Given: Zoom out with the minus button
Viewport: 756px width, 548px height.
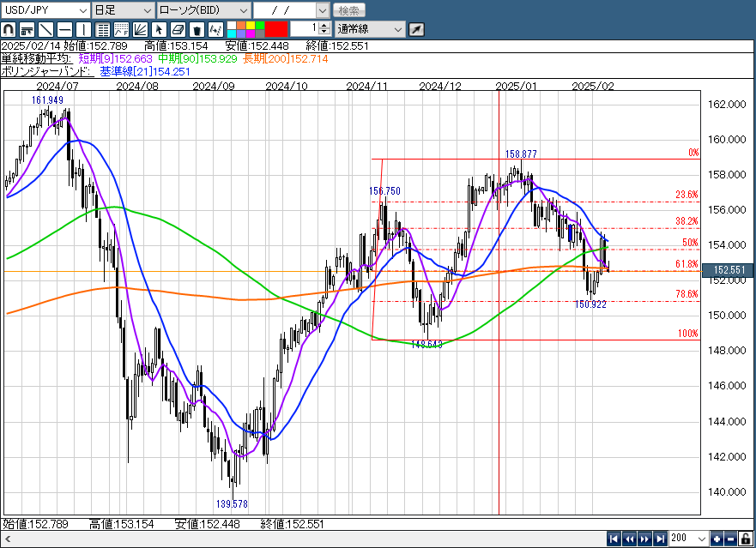Looking at the screenshot, I should pos(731,539).
